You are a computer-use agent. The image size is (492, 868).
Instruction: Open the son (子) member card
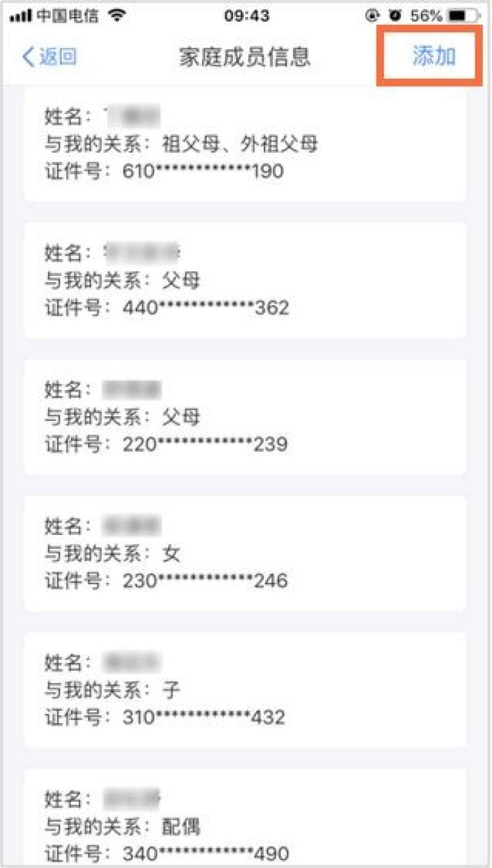245,690
